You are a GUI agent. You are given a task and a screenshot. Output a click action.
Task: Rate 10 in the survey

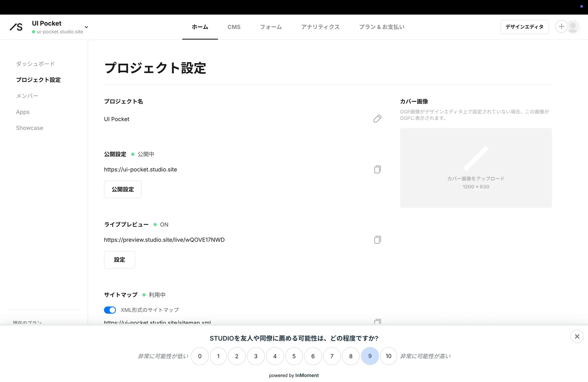tap(388, 356)
